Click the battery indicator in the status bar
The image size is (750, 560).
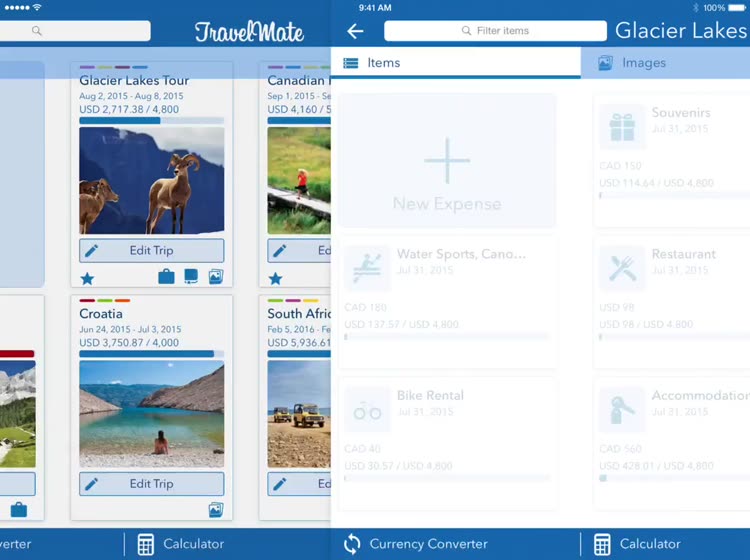pos(736,8)
